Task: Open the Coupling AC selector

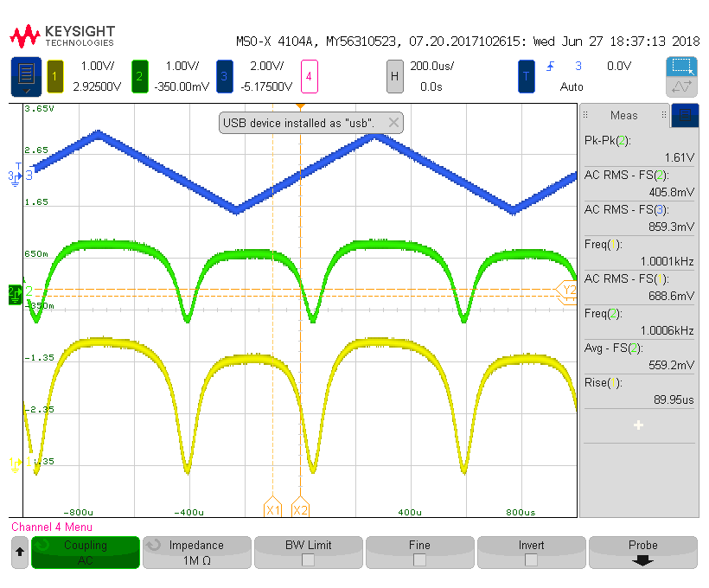Action: pos(86,552)
